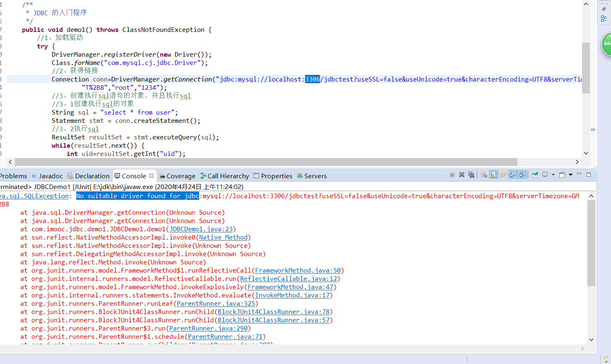611x364 pixels.
Task: Click the console vertical scrollbar thumb
Action: 591,243
